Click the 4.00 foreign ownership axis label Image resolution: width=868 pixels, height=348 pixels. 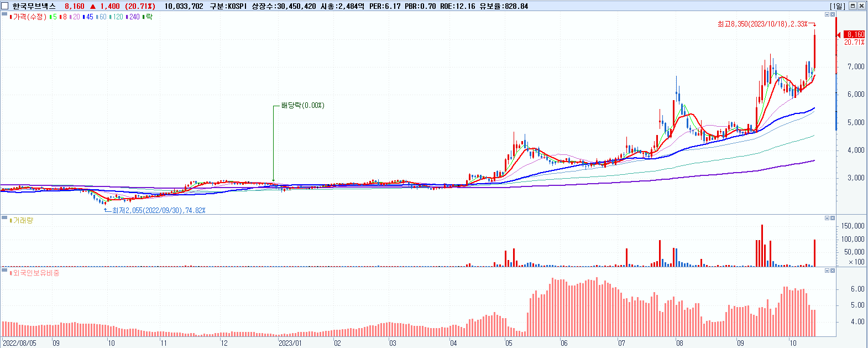pos(857,321)
